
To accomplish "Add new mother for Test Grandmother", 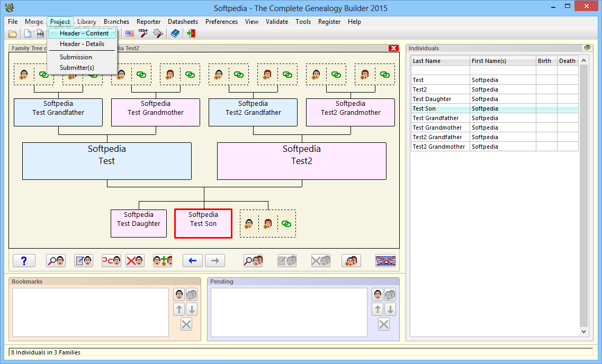I will [170, 75].
